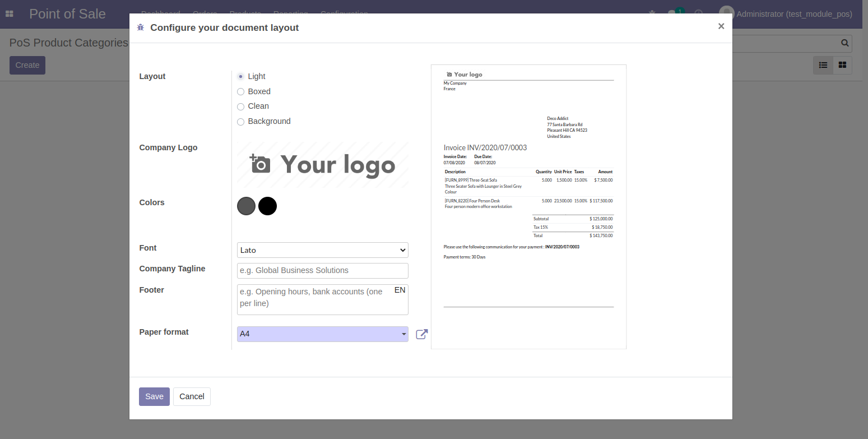Select the Clean layout radio button

tap(241, 107)
